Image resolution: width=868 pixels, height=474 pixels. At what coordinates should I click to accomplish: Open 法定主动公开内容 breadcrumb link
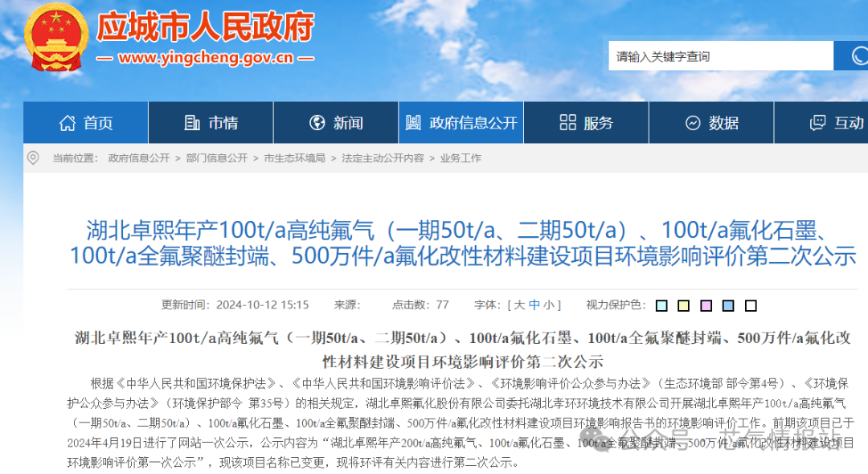click(x=383, y=158)
